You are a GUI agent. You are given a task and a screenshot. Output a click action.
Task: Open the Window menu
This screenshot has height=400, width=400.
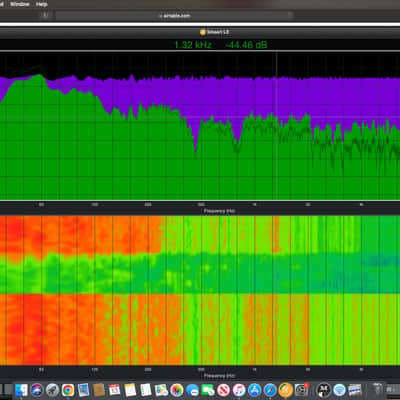coord(20,4)
